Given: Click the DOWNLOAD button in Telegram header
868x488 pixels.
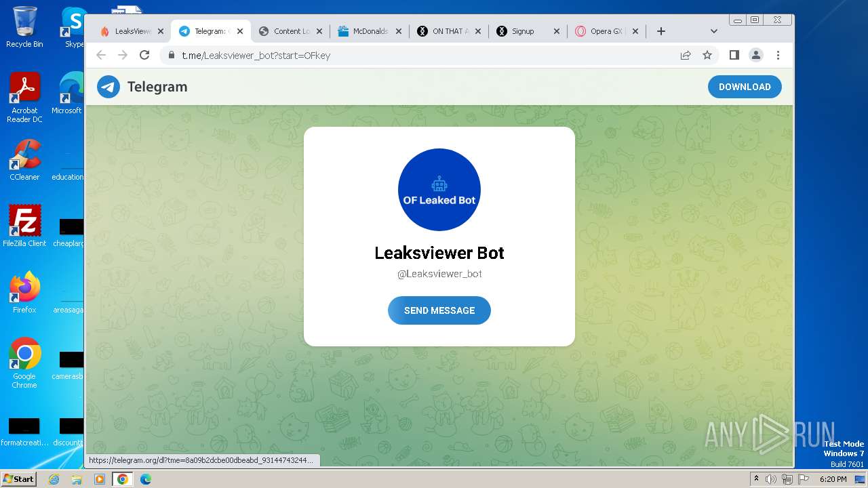Looking at the screenshot, I should click(745, 87).
